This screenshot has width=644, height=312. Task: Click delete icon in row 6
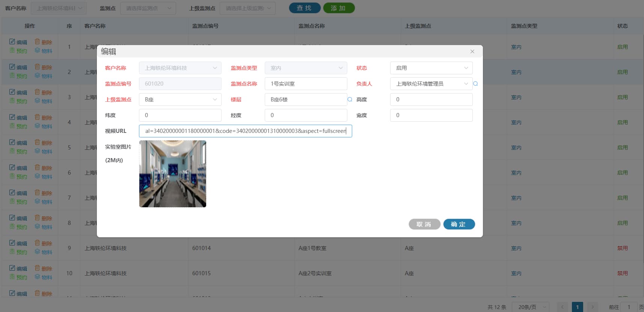37,167
